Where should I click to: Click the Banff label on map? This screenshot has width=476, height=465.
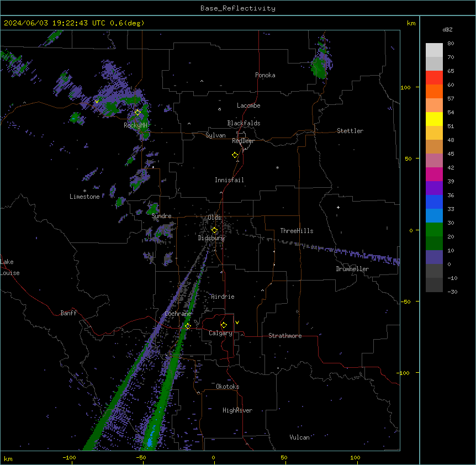[x=68, y=313]
